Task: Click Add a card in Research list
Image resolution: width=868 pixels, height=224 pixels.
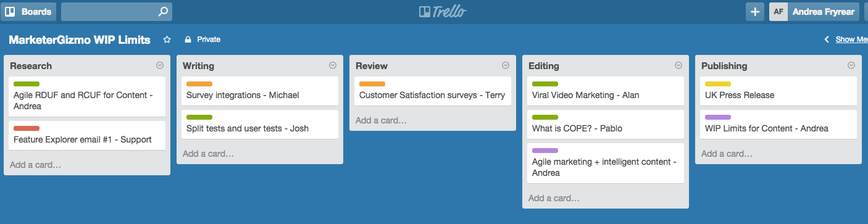Action: click(35, 165)
